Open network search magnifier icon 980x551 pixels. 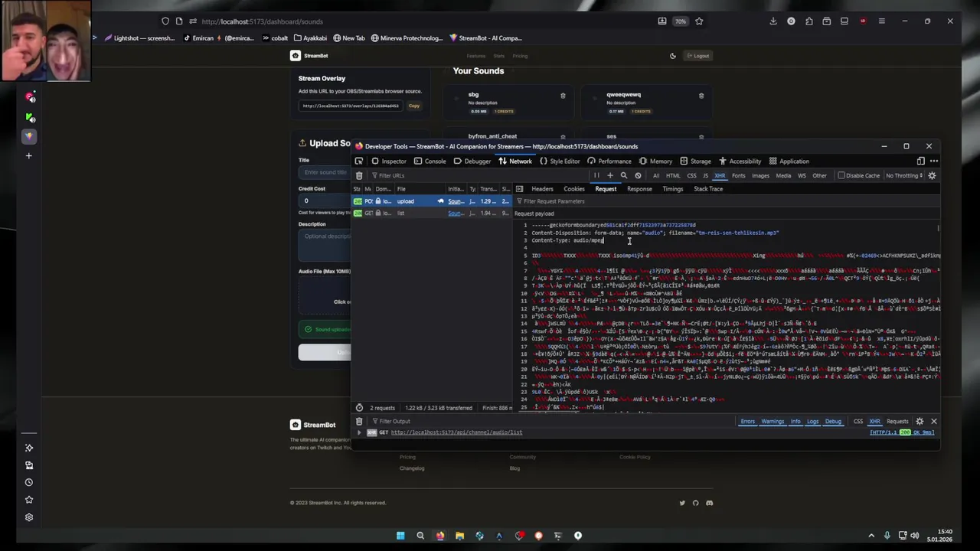click(624, 176)
